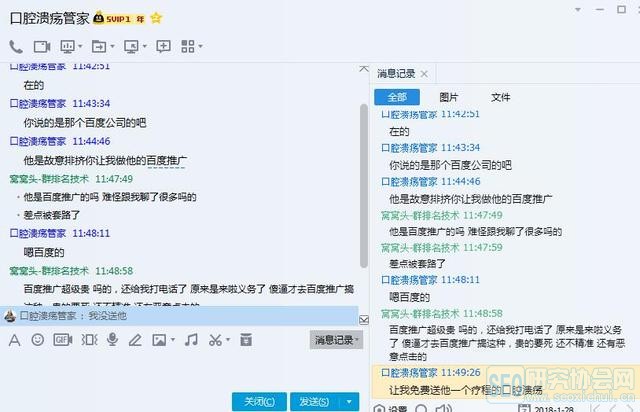Expand the remote desktop dropdown arrow
640x412 pixels.
[x=144, y=46]
